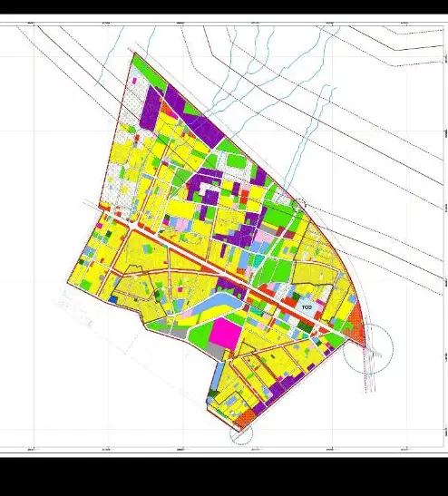Click the small magenta square near the northern tip
448x496 pixels.
(134, 81)
